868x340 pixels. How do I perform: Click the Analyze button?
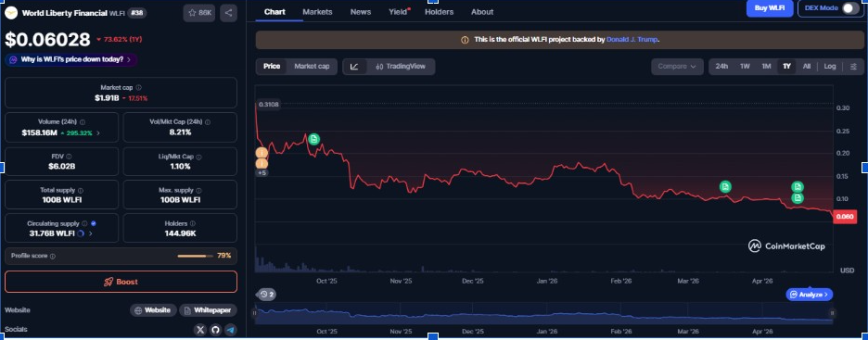[809, 295]
